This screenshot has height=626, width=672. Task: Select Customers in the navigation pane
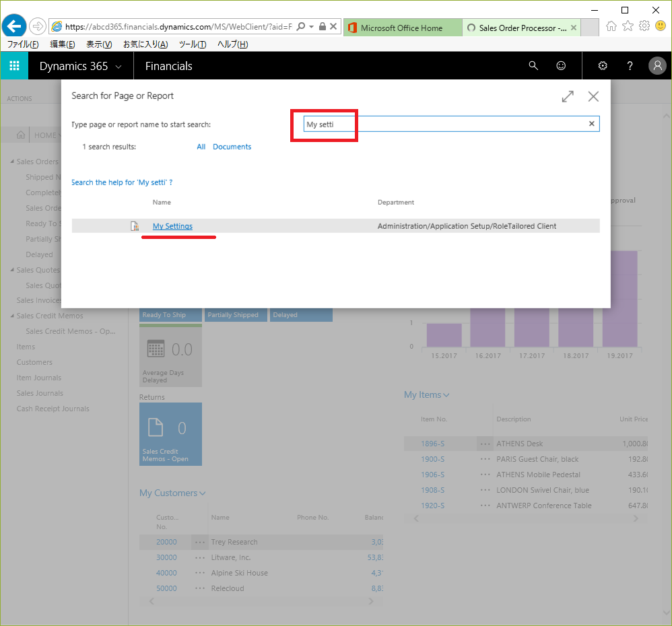pos(34,363)
